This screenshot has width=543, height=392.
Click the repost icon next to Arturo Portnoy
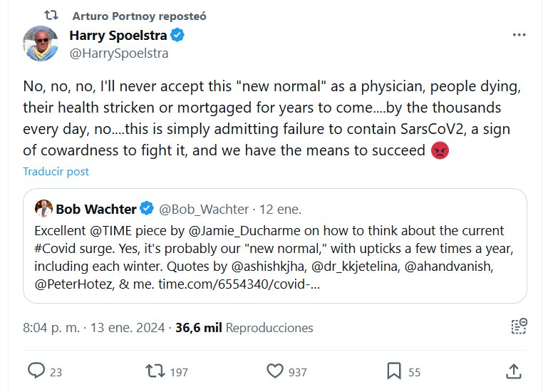click(51, 15)
